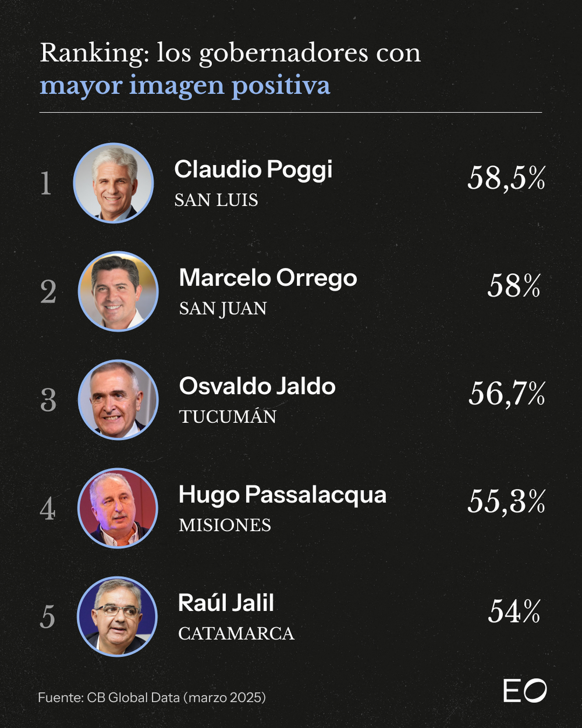582x728 pixels.
Task: Select the Raúl Jalil name
Action: (x=226, y=603)
